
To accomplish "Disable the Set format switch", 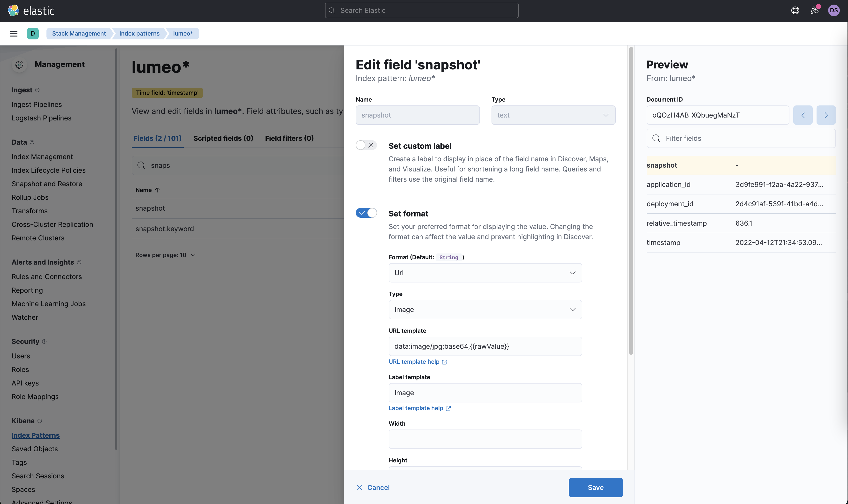I will [x=366, y=213].
